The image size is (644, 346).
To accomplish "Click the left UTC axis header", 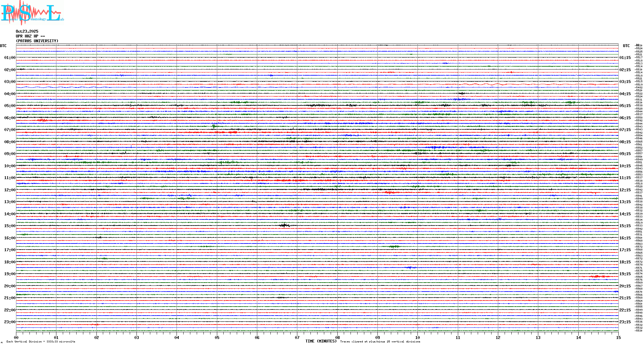I will click(3, 46).
